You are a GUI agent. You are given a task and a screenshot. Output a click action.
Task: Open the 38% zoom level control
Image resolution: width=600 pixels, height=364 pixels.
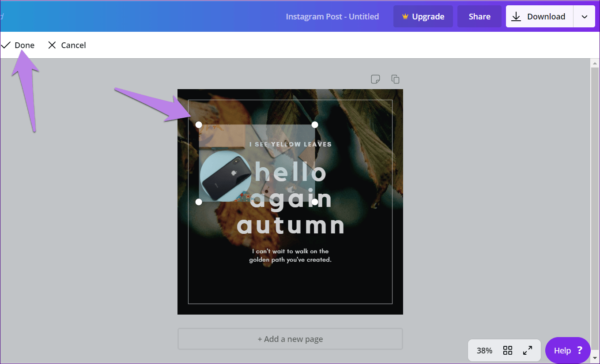[x=484, y=350]
